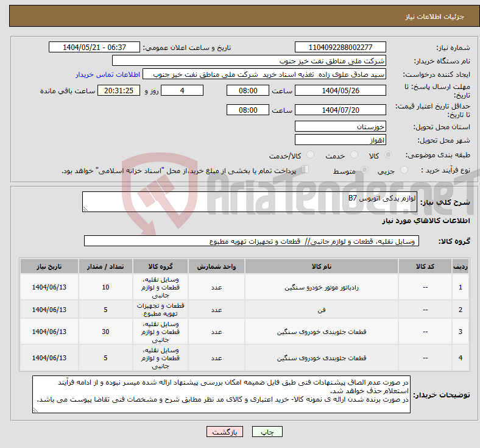Screen dimensions: 480x448
Task: Click the province field خوزستان
Action: tap(340, 126)
